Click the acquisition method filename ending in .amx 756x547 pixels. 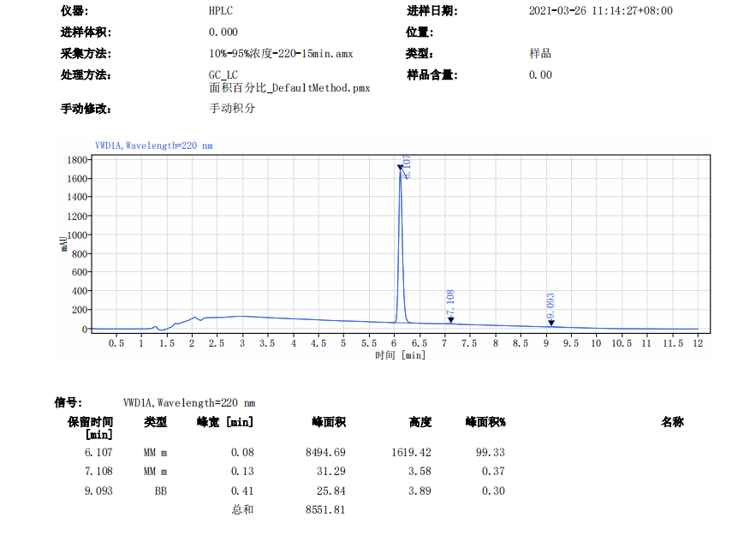281,54
